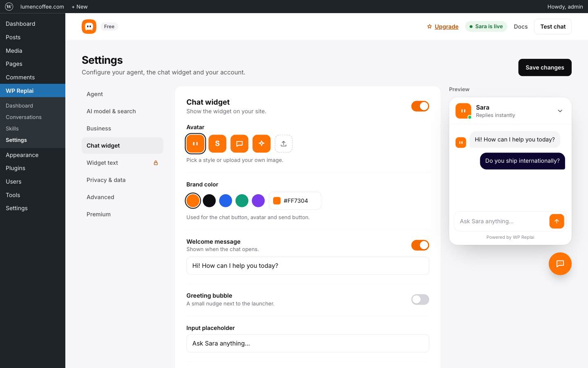Collapse the Sara chat preview chevron
The width and height of the screenshot is (588, 368).
[x=560, y=111]
